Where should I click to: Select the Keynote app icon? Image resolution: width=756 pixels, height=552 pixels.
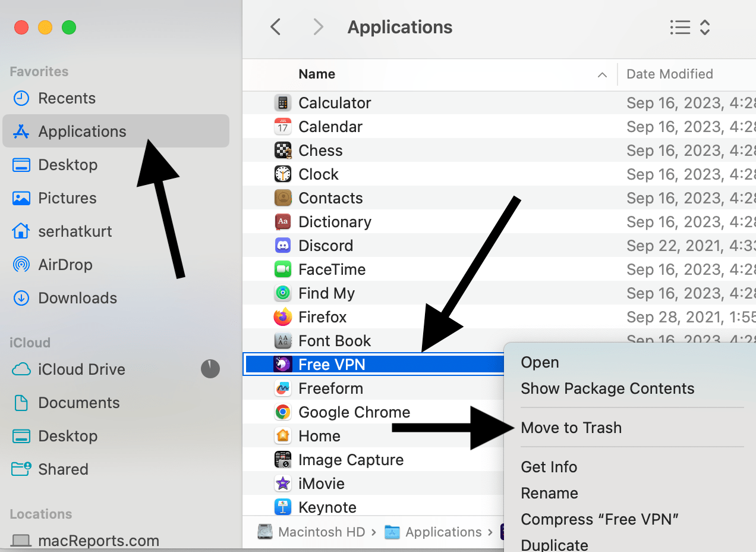[x=283, y=507]
